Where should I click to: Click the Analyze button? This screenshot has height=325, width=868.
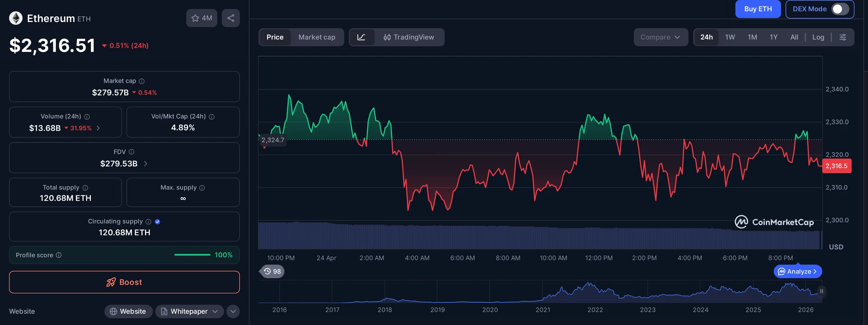click(x=798, y=271)
